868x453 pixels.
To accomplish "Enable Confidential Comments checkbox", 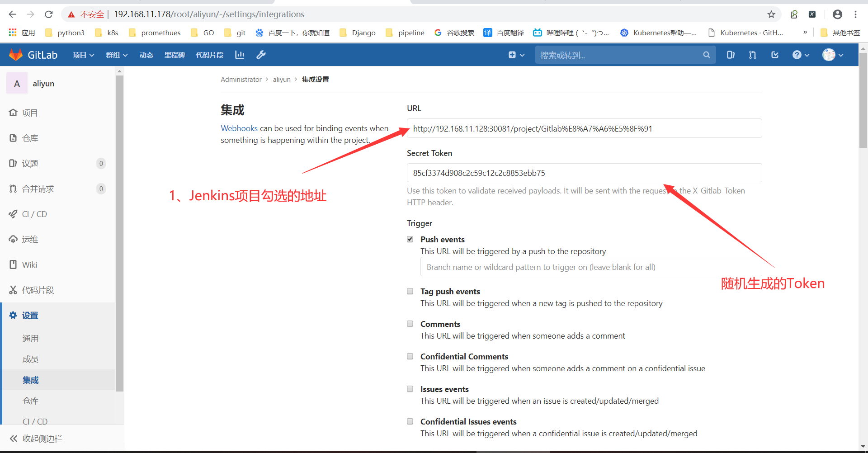I will [x=410, y=356].
